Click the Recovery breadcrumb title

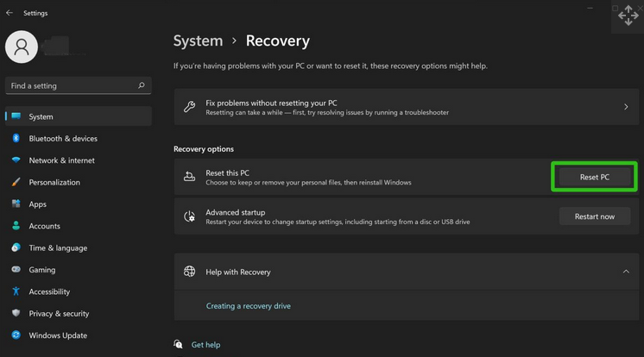[x=278, y=41]
